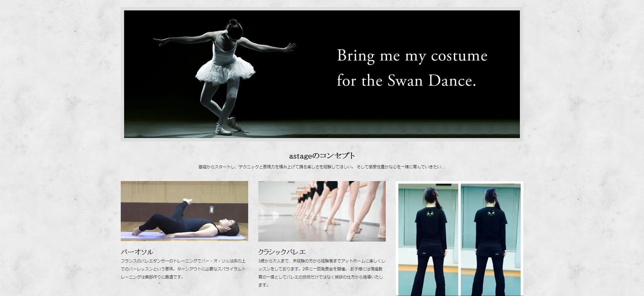Click the バーオソル description paragraph
This screenshot has width=644, height=296.
[x=183, y=269]
